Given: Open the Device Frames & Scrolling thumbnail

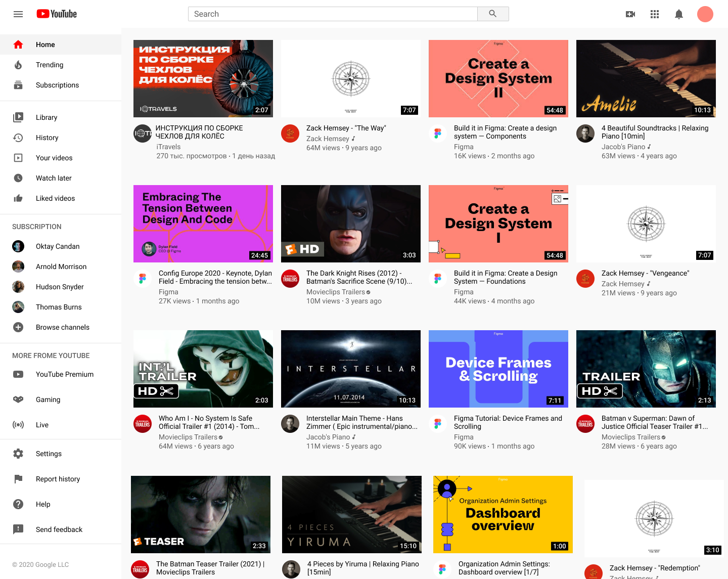Looking at the screenshot, I should (x=498, y=369).
